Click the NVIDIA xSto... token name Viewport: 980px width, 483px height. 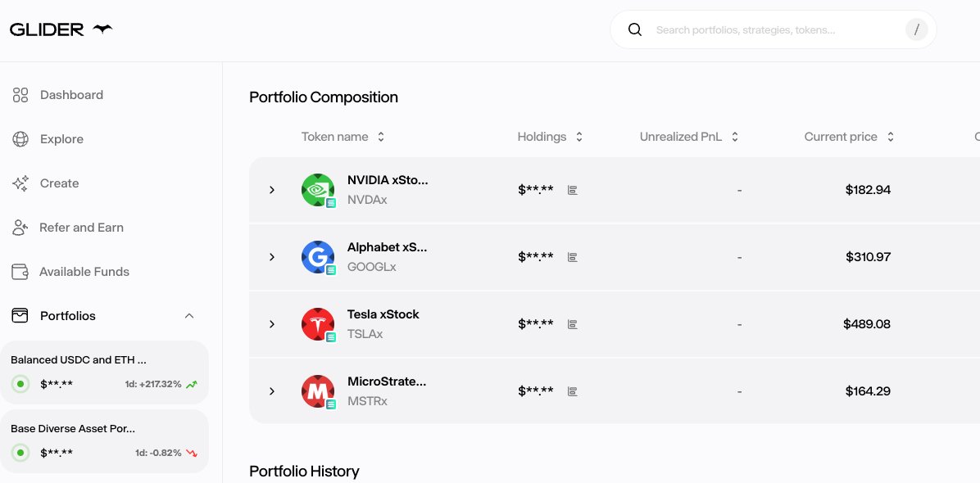coord(388,180)
